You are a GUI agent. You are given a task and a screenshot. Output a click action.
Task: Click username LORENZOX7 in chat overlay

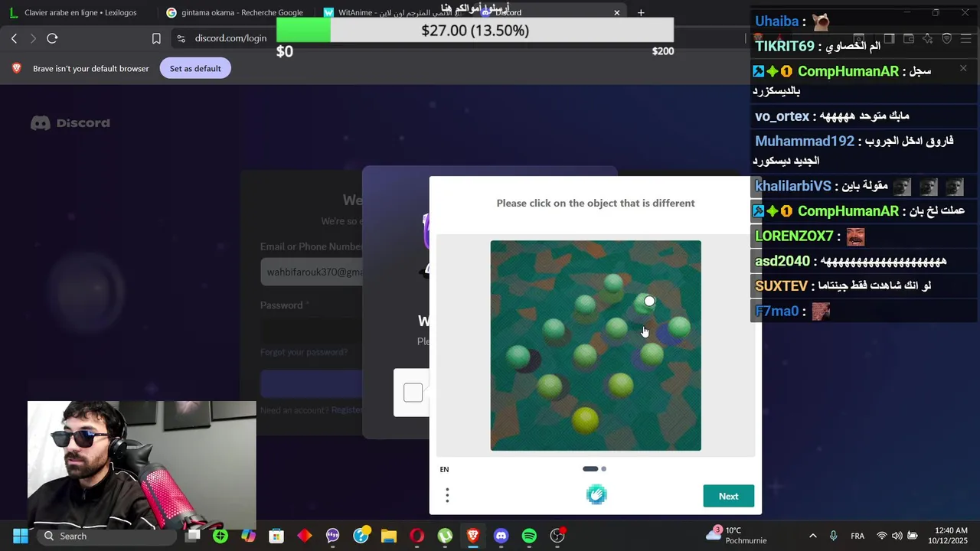click(x=794, y=236)
